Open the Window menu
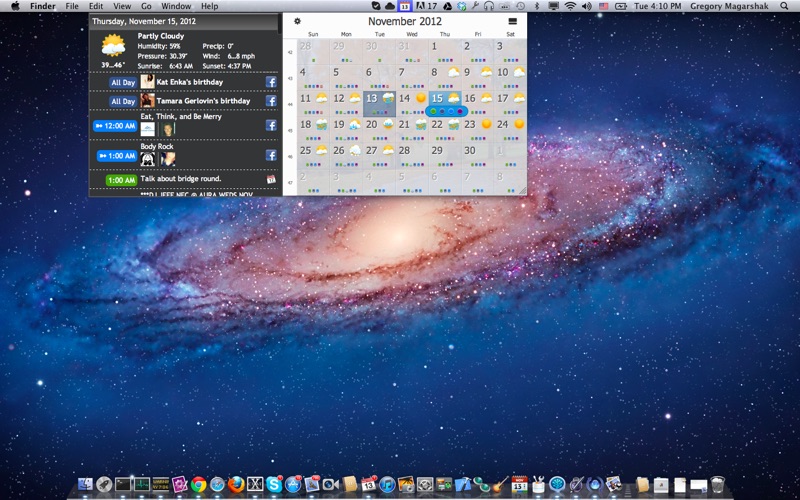 pyautogui.click(x=176, y=6)
